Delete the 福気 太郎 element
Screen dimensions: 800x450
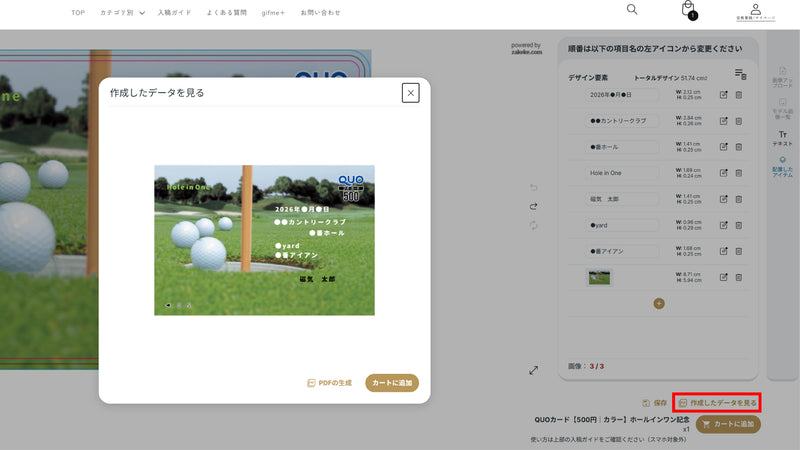(x=738, y=199)
